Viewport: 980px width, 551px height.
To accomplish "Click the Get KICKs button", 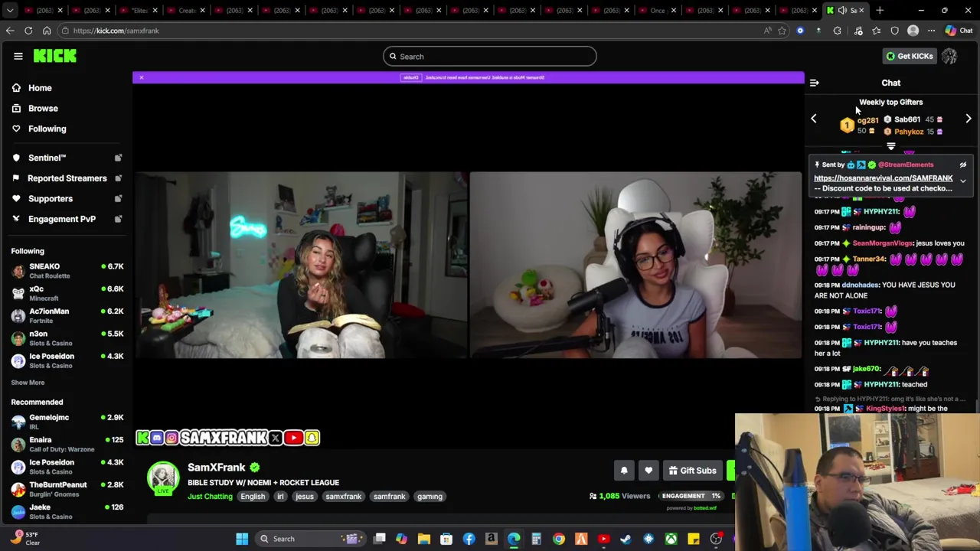I will click(910, 56).
